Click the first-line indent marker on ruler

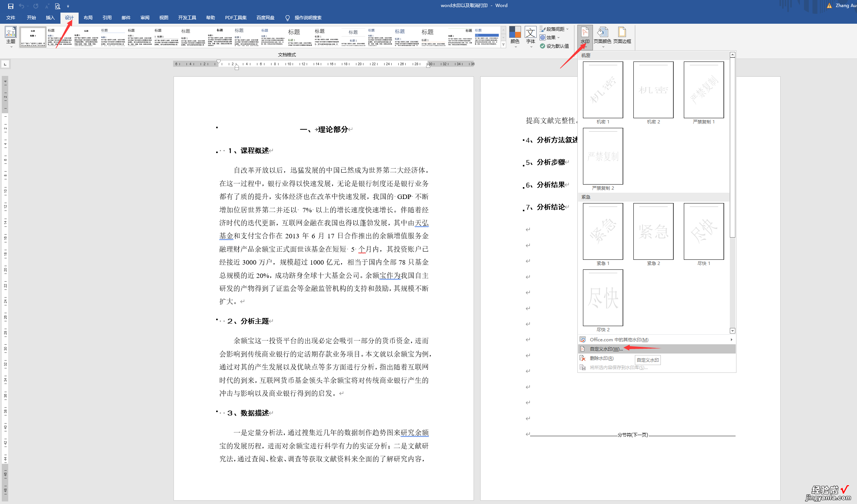click(218, 62)
